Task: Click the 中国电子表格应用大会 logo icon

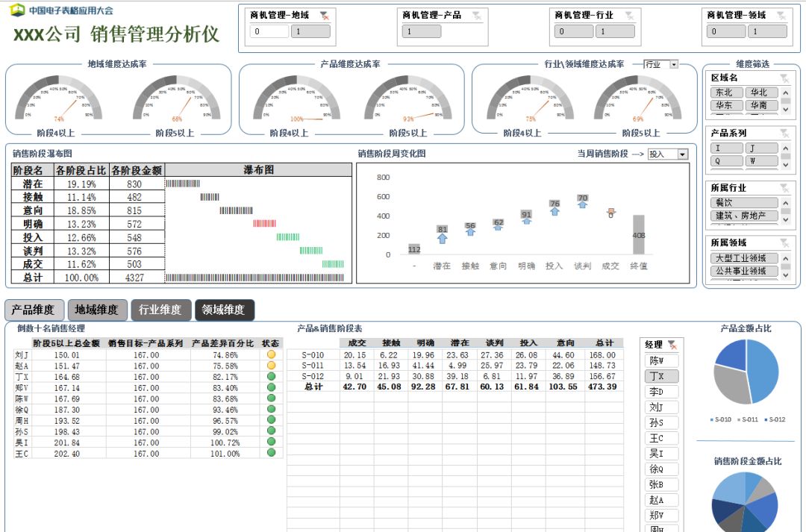Action: pyautogui.click(x=17, y=10)
